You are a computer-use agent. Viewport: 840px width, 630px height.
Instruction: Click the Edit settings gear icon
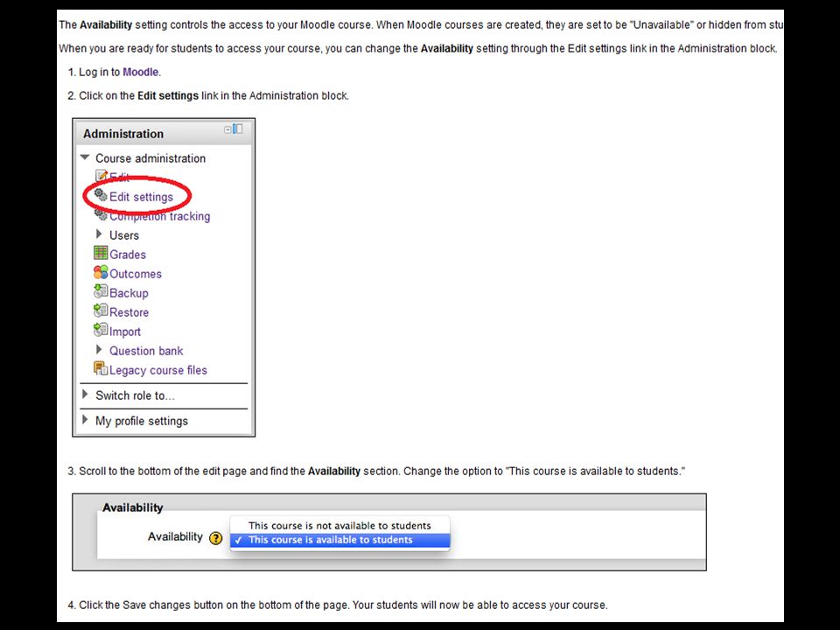[x=101, y=194]
